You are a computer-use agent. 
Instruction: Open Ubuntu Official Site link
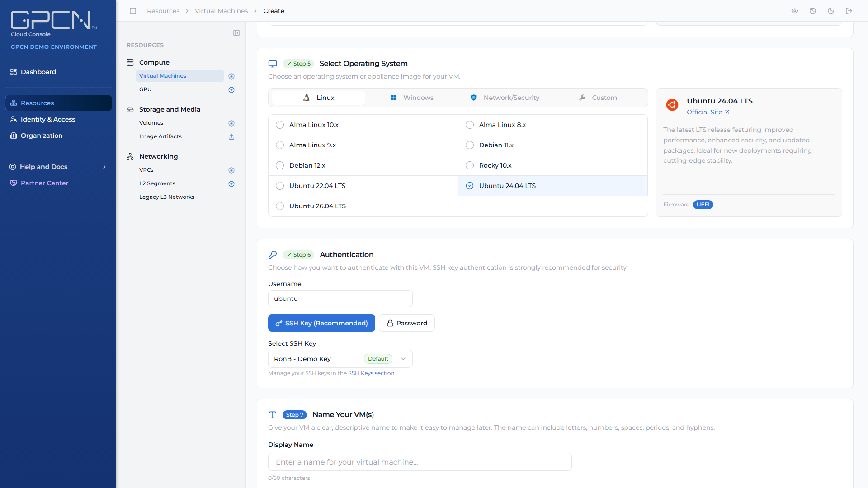point(708,112)
